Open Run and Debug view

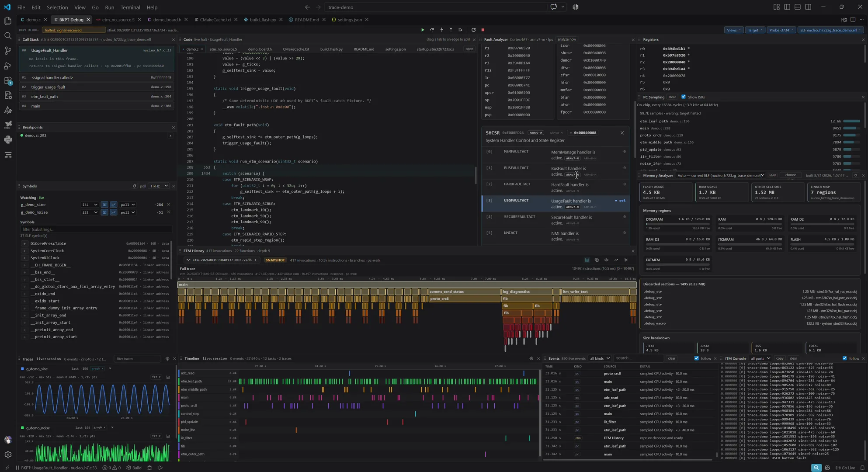(8, 66)
